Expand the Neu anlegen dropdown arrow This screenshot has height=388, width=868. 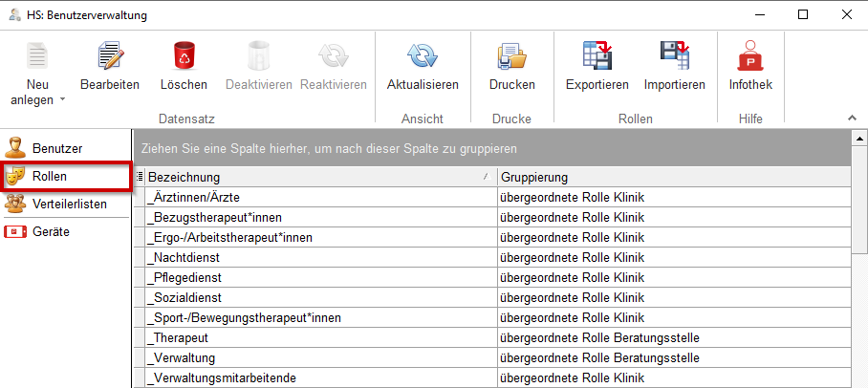62,99
